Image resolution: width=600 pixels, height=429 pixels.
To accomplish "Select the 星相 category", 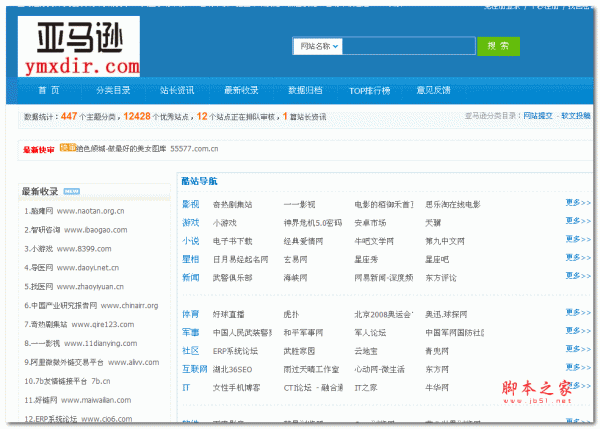I will click(x=191, y=259).
